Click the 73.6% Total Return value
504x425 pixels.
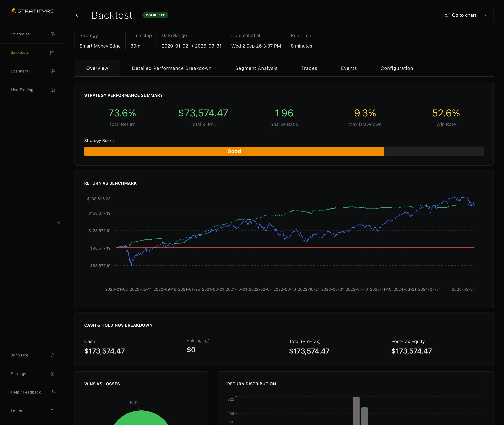[122, 113]
